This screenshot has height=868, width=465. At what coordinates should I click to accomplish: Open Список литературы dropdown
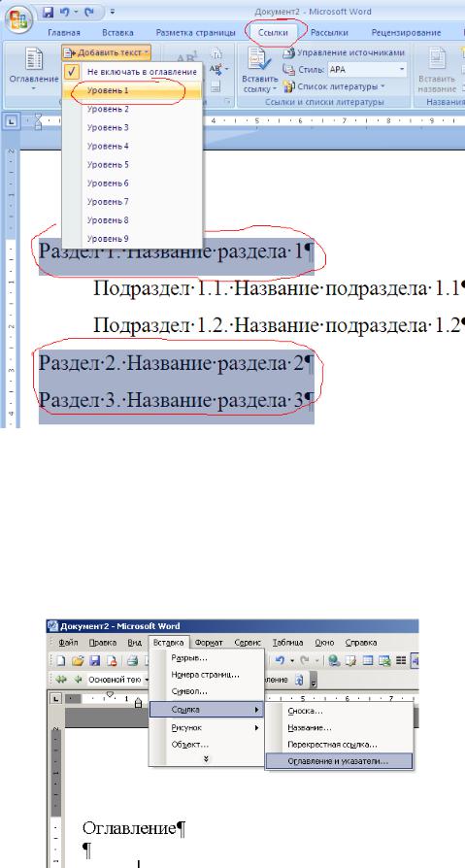click(334, 86)
